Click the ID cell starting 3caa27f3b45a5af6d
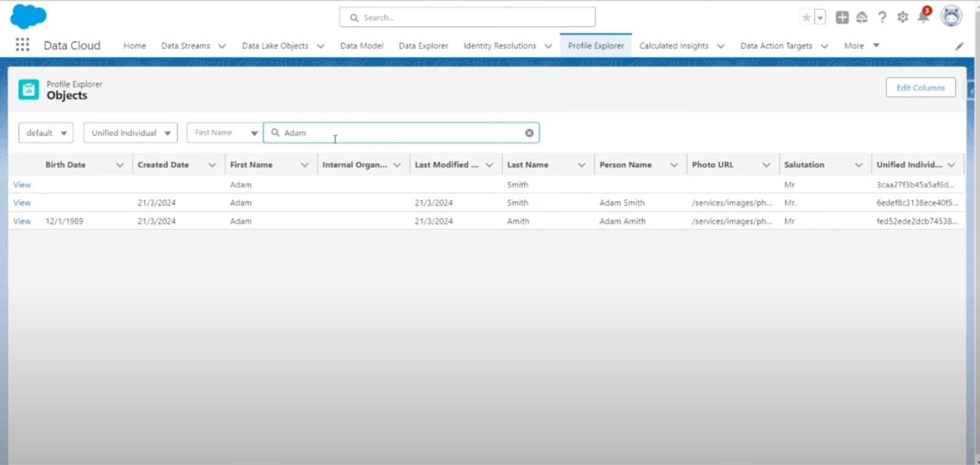This screenshot has height=465, width=980. pyautogui.click(x=915, y=184)
